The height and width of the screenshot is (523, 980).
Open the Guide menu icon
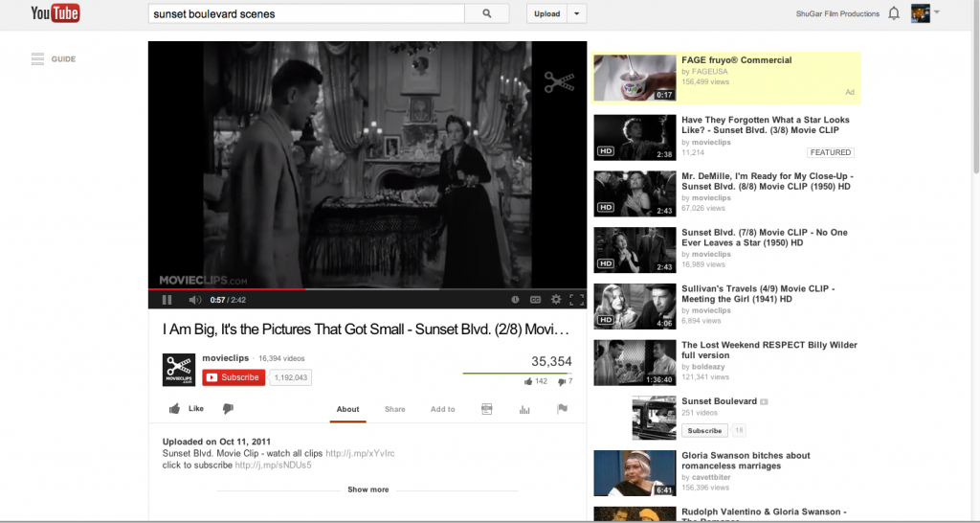pos(37,58)
